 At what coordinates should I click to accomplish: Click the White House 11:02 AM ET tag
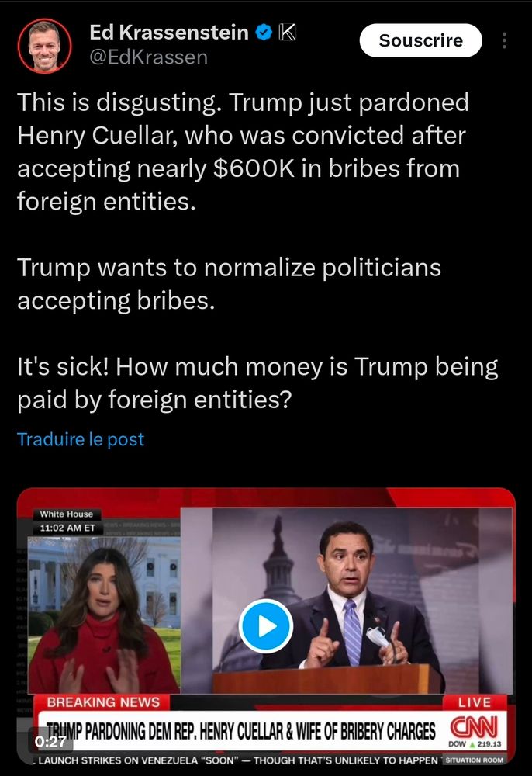pyautogui.click(x=67, y=521)
